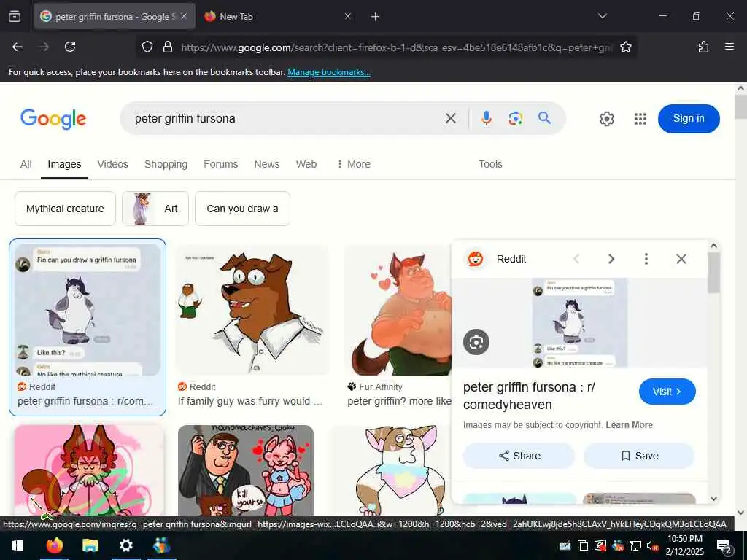Reload the current page
The image size is (747, 560).
pos(70,47)
